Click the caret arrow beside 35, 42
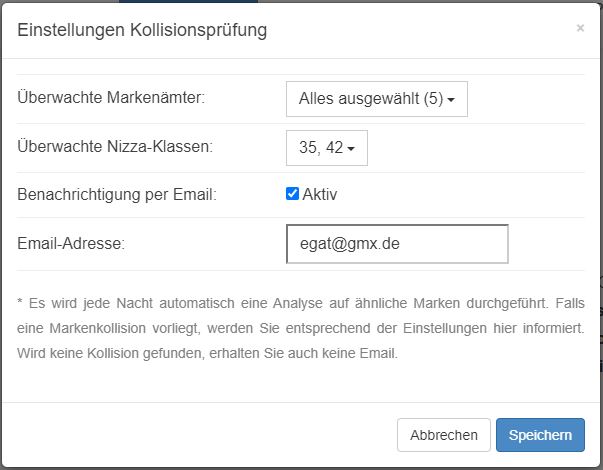 click(351, 148)
